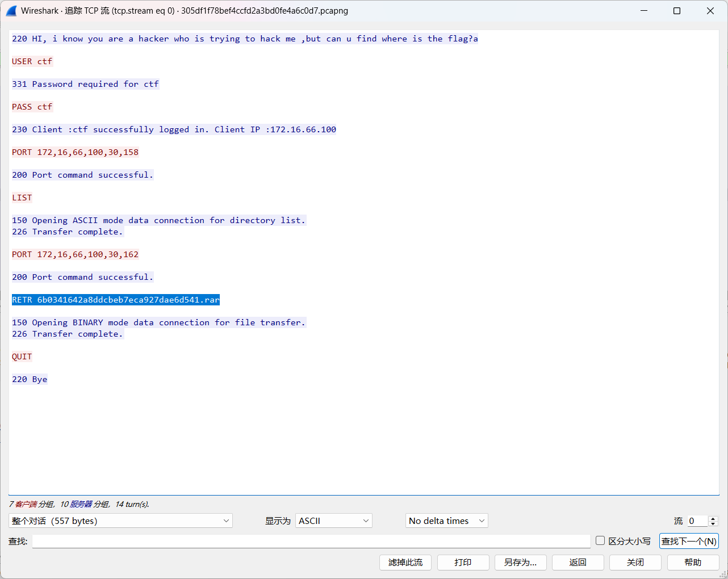Increment stream number with the up stepper arrow
Viewport: 728px width, 579px height.
(x=712, y=518)
